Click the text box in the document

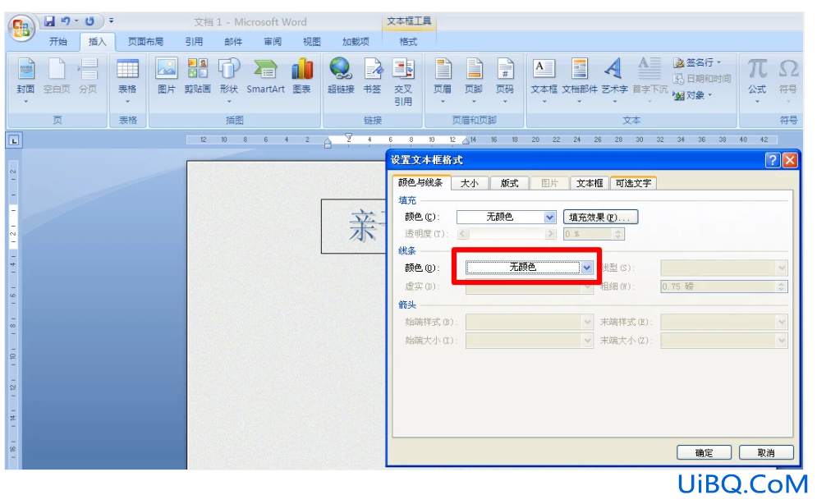(x=354, y=227)
